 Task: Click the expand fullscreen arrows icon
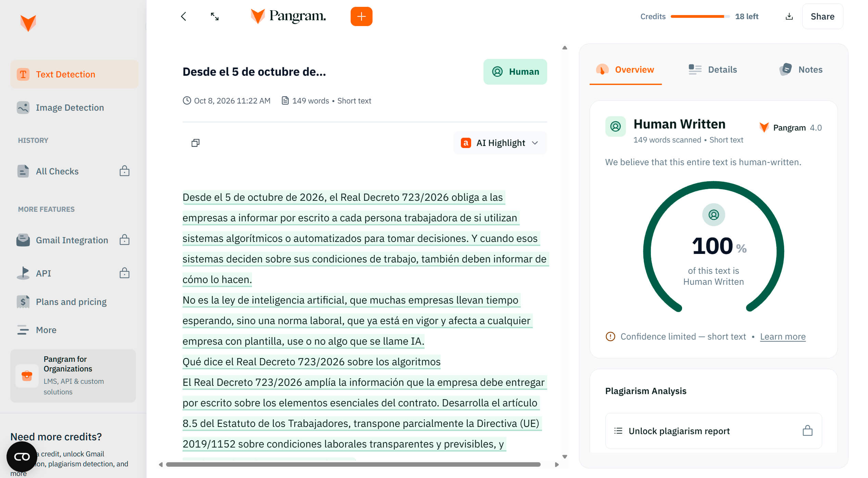215,16
